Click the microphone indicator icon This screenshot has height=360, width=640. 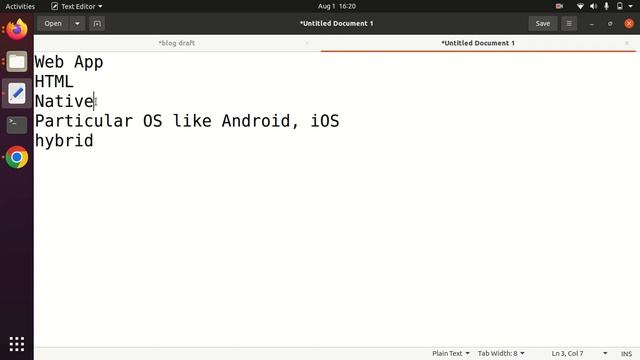607,6
